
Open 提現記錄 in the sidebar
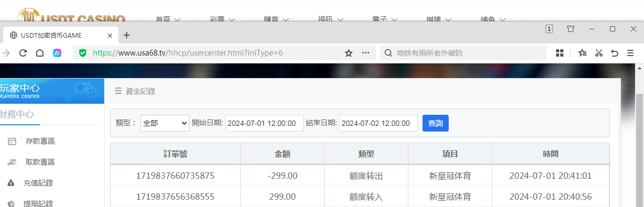click(x=38, y=204)
